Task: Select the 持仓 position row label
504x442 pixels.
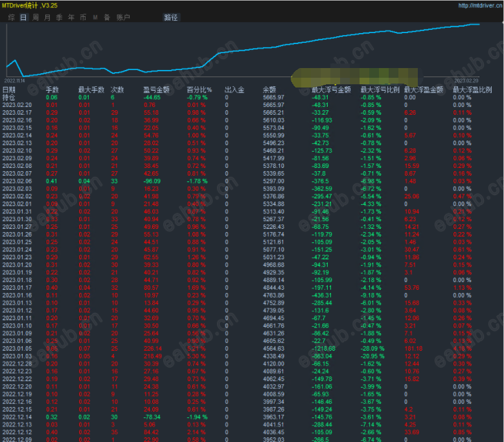Action: [x=8, y=97]
